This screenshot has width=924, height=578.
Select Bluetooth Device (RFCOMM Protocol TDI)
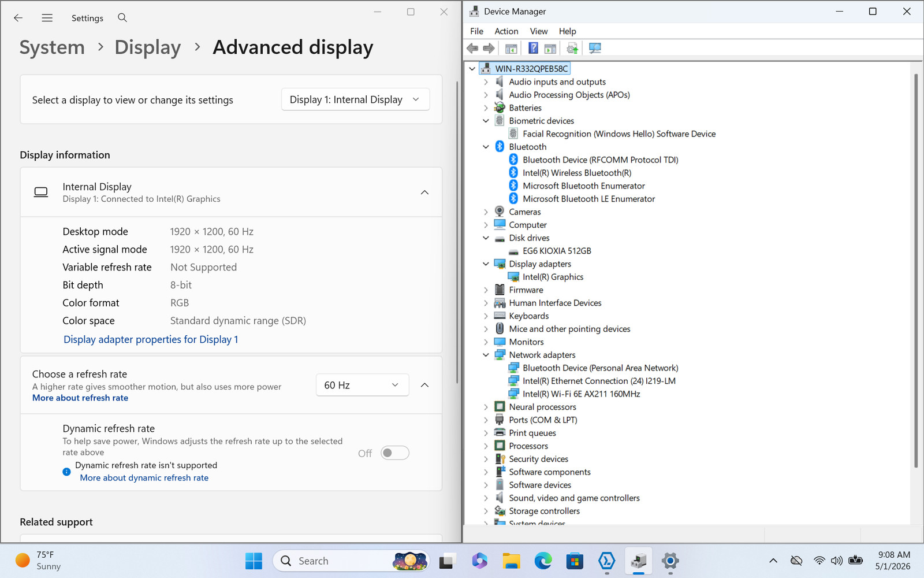(600, 160)
